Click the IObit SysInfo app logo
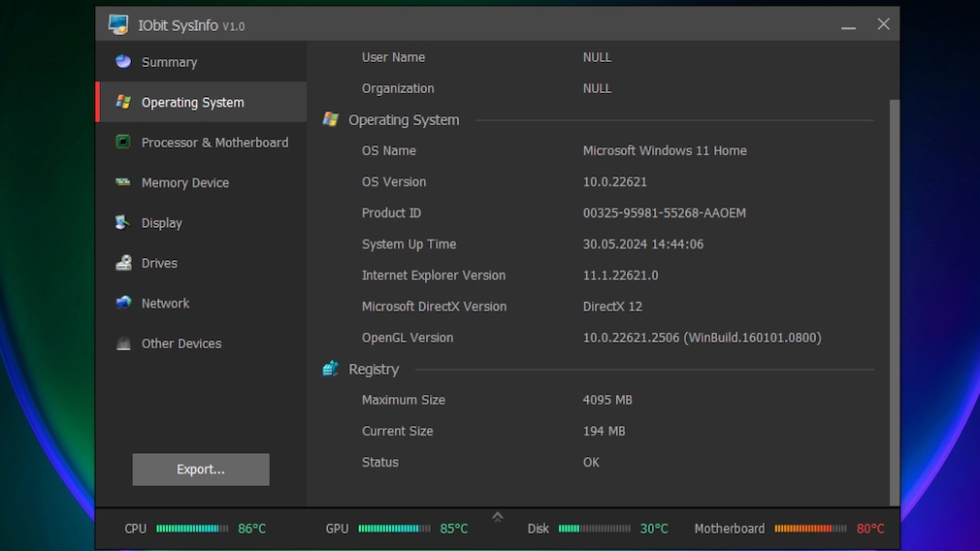This screenshot has height=551, width=980. point(118,25)
